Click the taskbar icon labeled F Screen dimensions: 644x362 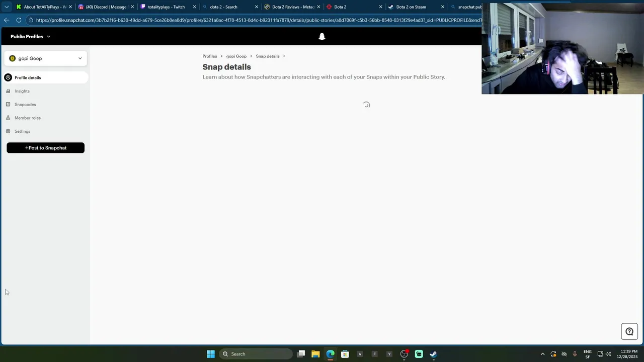pos(374,354)
